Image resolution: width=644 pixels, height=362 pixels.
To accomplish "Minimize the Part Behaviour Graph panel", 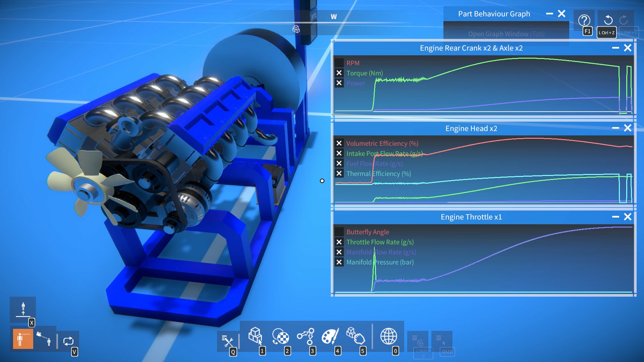I will tap(549, 14).
